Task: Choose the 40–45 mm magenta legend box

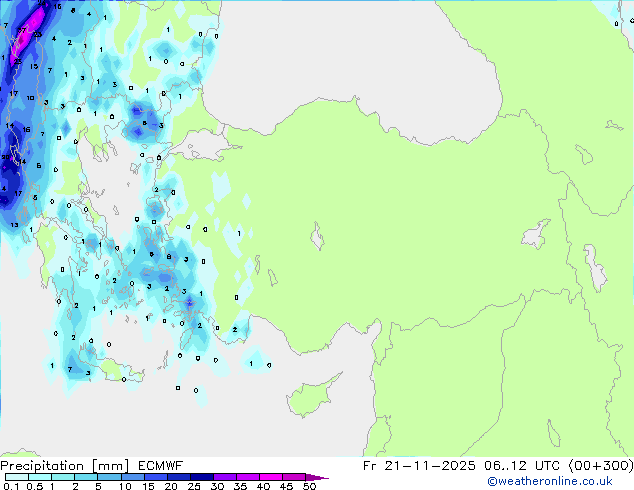Action: pos(271,477)
